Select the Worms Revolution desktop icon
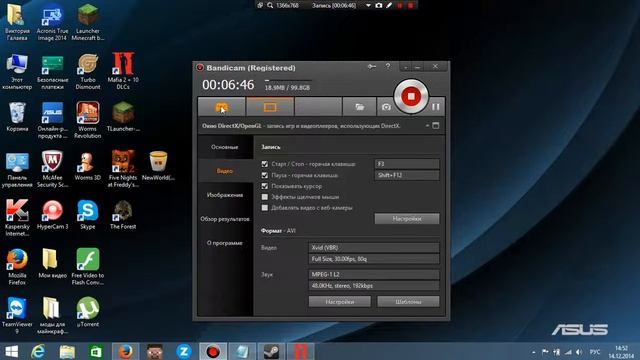The height and width of the screenshot is (360, 640). click(88, 120)
